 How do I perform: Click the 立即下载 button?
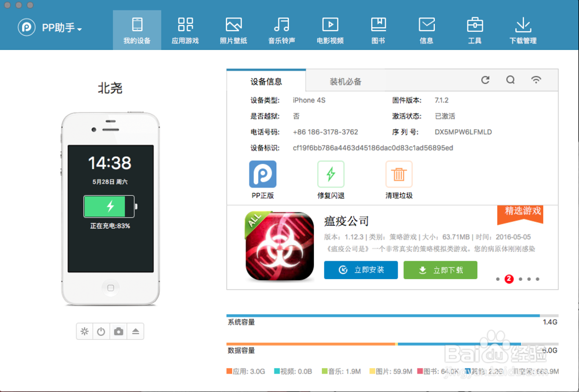point(440,270)
